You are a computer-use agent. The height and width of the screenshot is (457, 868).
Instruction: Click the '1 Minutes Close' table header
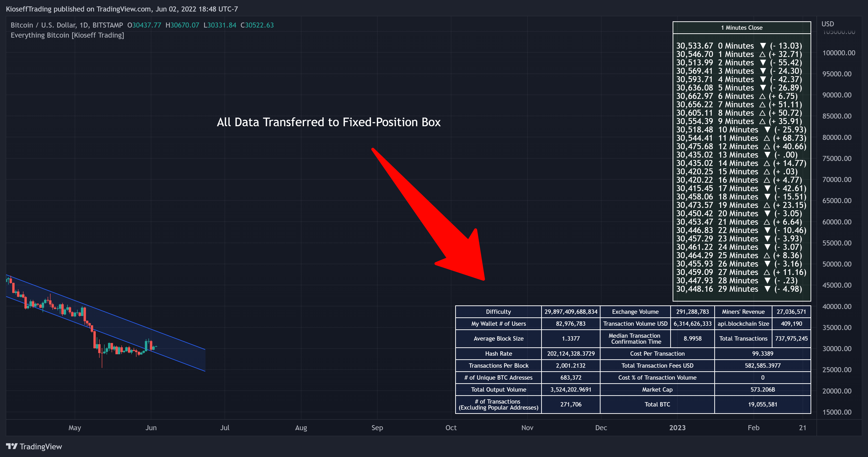coord(742,28)
